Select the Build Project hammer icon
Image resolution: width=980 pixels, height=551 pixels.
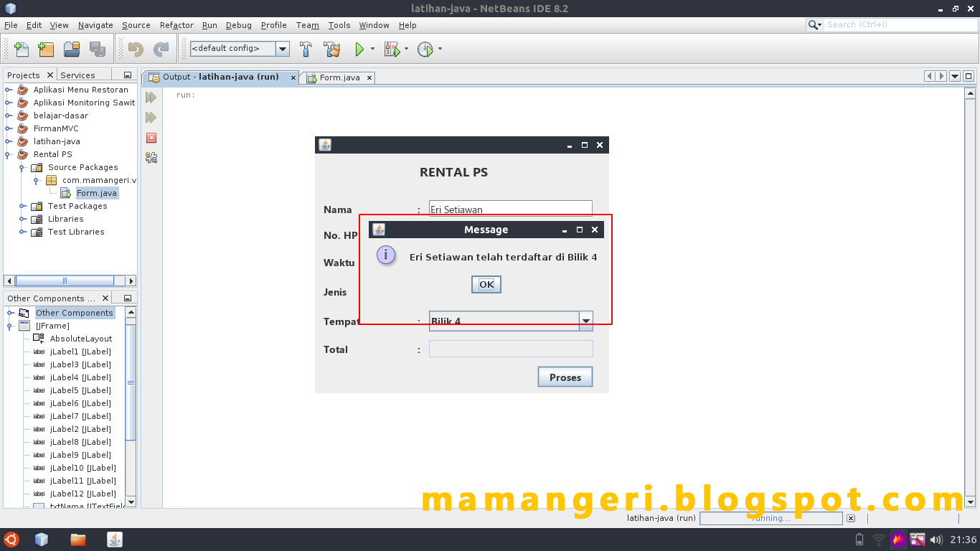304,49
